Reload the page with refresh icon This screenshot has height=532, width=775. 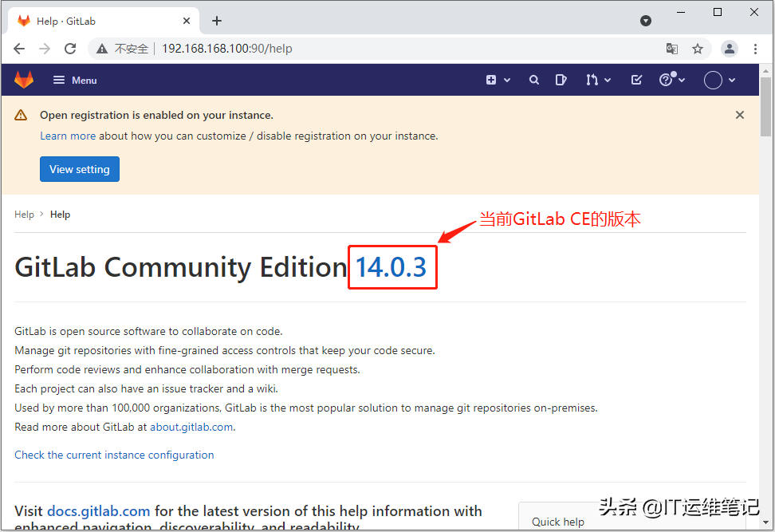70,49
